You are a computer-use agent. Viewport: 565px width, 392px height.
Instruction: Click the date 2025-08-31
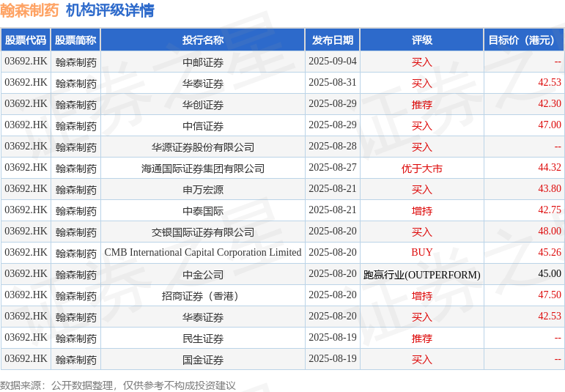pyautogui.click(x=333, y=83)
